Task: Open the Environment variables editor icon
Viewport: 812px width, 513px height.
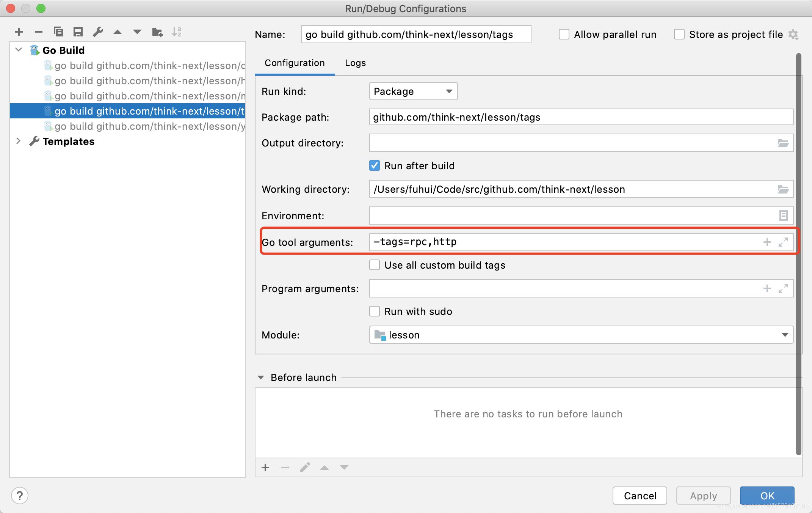Action: coord(783,216)
